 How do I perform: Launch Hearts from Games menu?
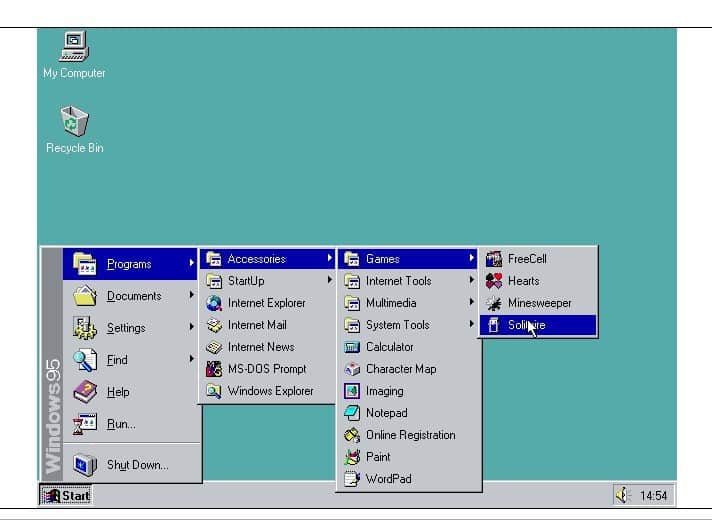[x=538, y=281]
